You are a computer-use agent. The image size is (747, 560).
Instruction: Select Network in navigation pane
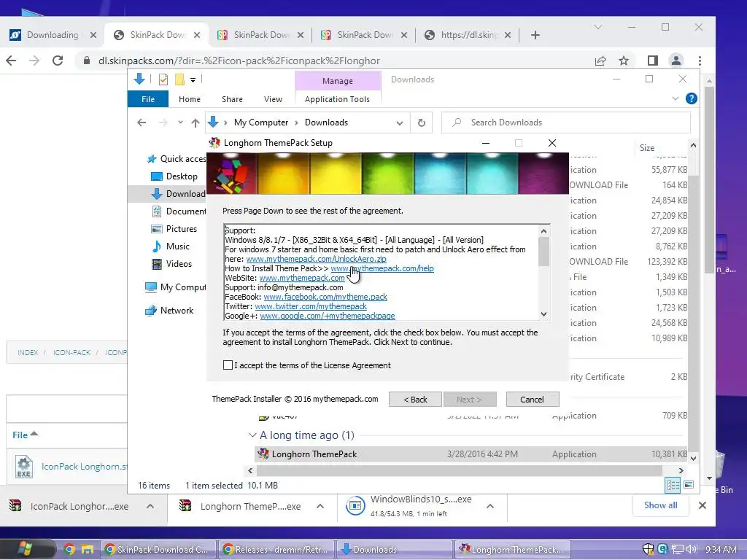click(x=169, y=311)
